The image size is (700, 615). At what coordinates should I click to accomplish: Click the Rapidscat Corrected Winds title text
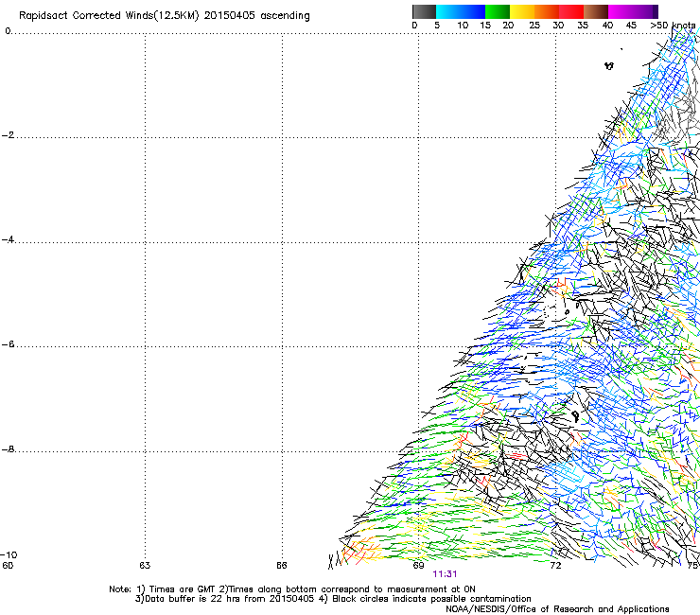(165, 16)
